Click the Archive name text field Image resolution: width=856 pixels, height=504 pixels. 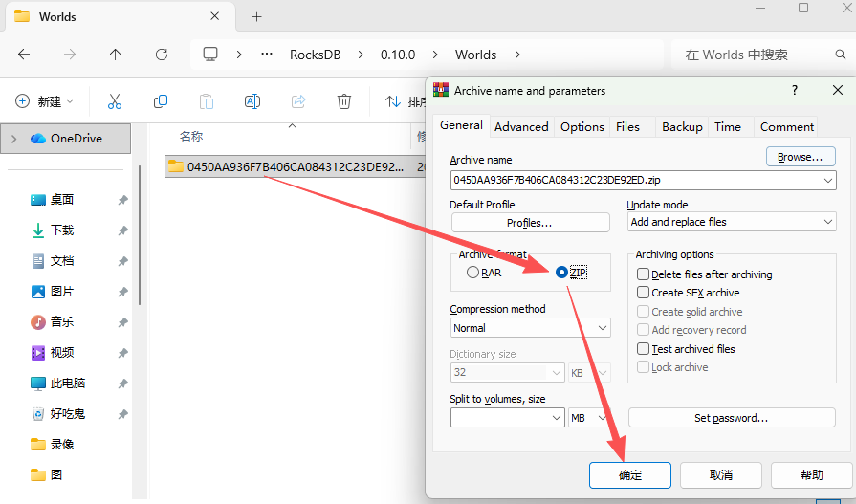[631, 179]
